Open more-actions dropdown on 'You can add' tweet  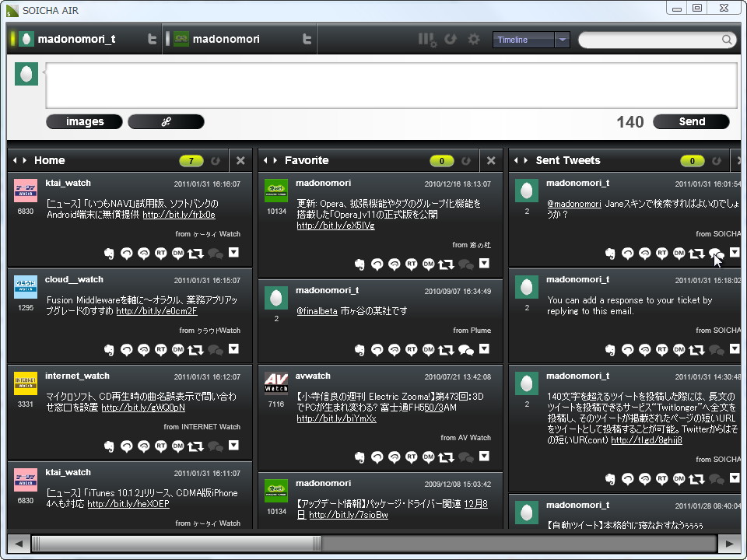click(x=735, y=349)
